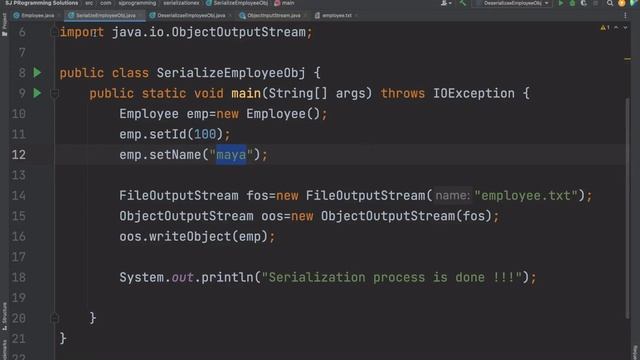The image size is (640, 360).
Task: Click the class name SerializeEmployeeObj on line 8
Action: pos(231,73)
